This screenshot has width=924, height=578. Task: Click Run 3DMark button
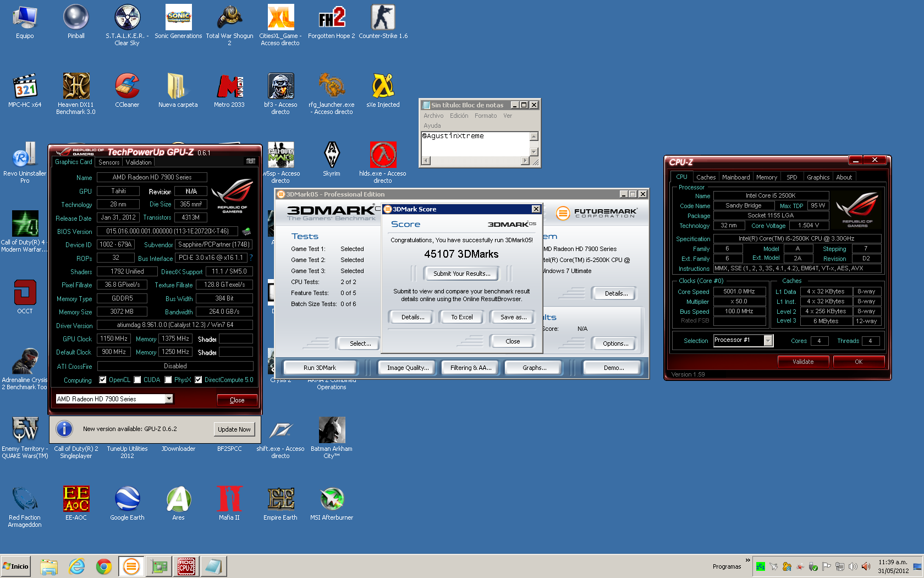320,368
